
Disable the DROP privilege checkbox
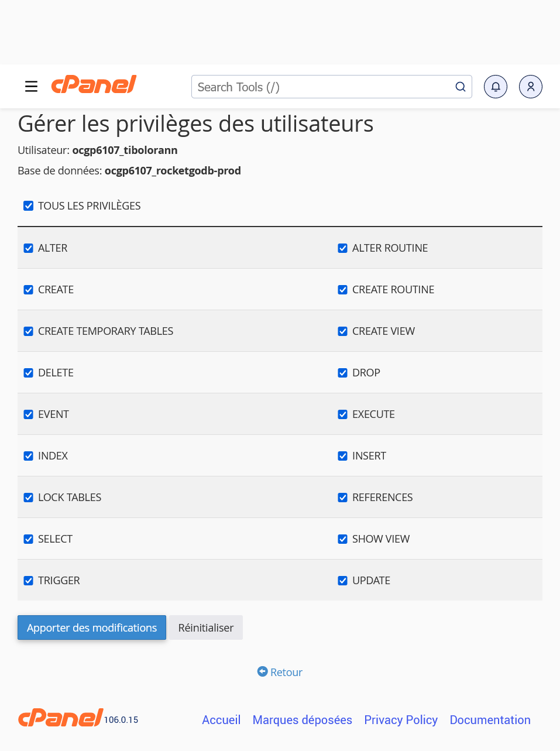tap(342, 373)
